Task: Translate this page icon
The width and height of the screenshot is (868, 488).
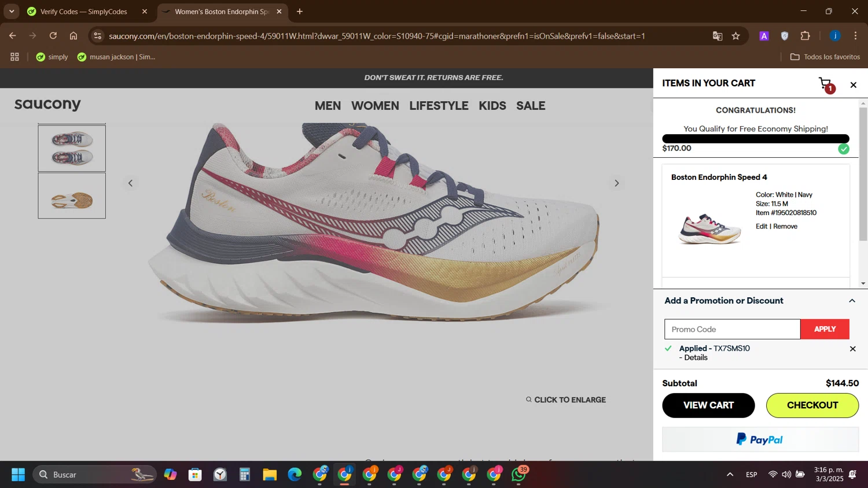Action: (x=718, y=36)
